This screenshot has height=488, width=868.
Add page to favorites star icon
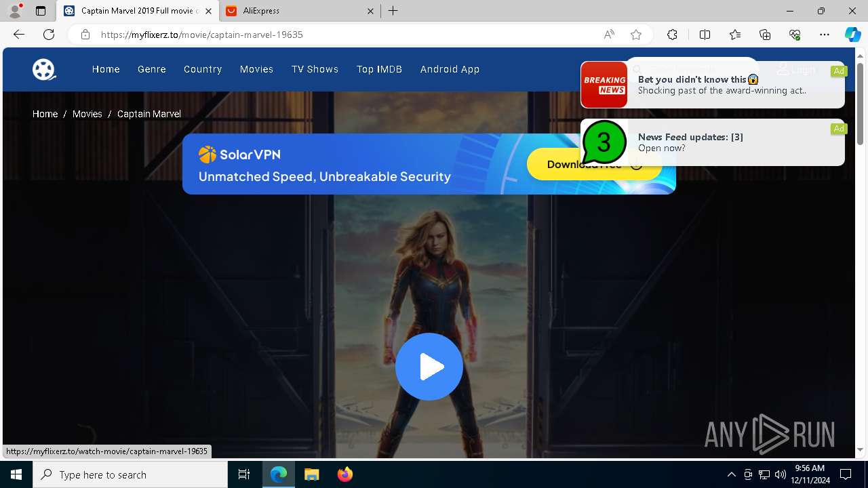635,35
